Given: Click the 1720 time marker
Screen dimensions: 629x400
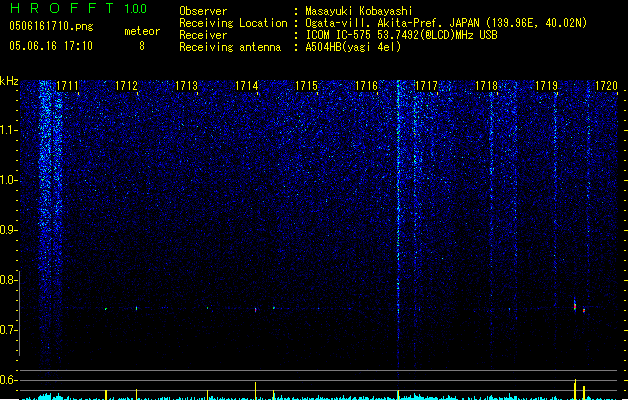Looking at the screenshot, I should pyautogui.click(x=606, y=86).
